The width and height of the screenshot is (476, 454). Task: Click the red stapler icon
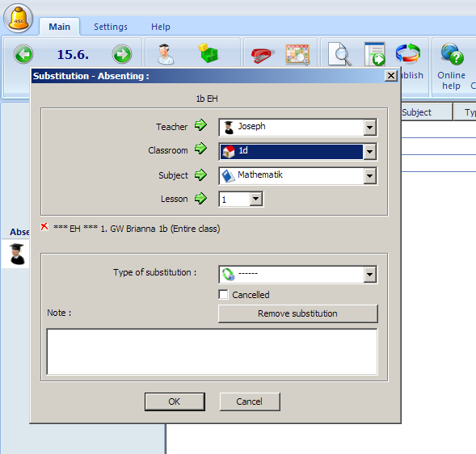263,55
